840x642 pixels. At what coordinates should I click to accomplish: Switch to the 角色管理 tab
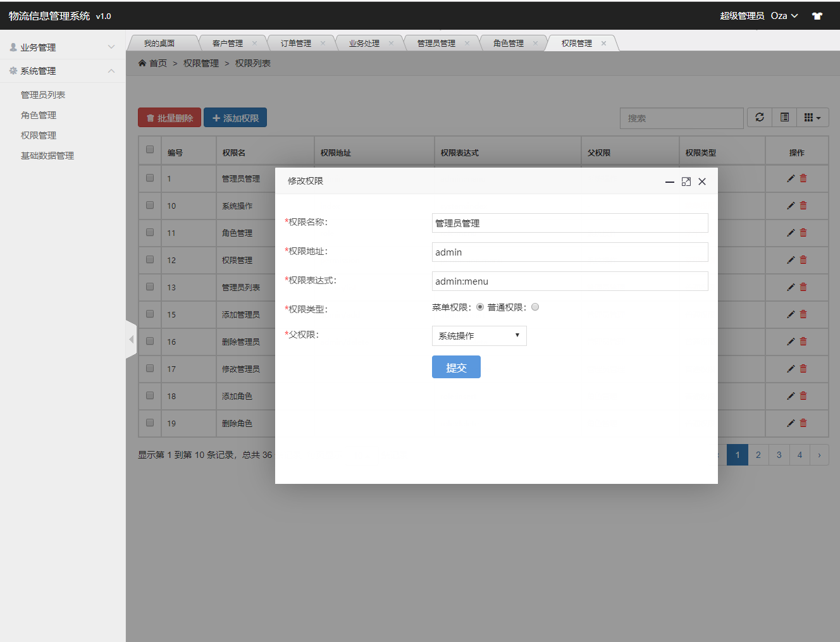tap(509, 42)
